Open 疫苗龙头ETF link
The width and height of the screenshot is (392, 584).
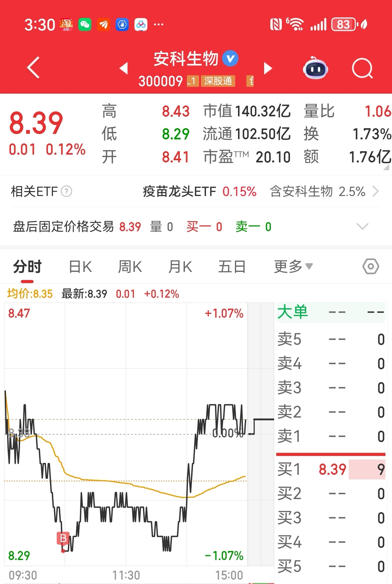[180, 191]
